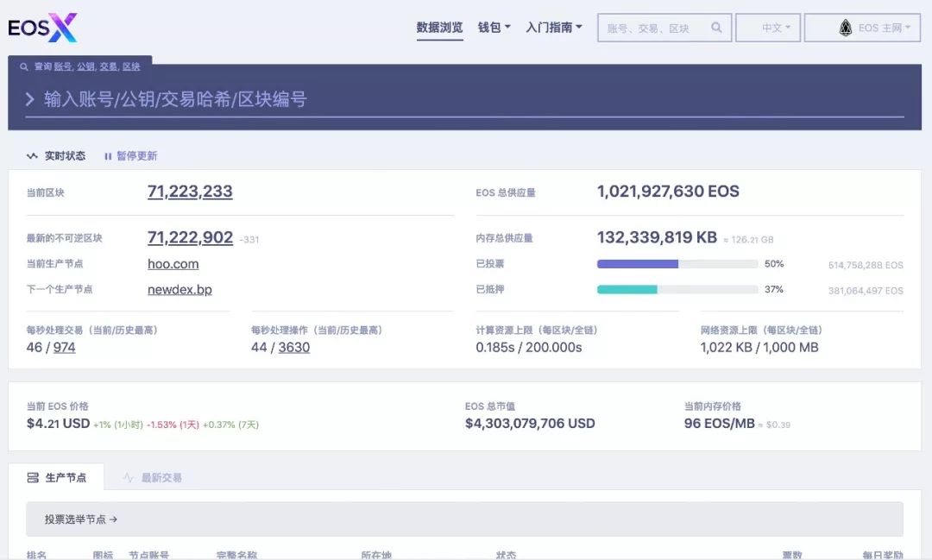
Task: Click the small search icon on the query tab
Action: click(x=24, y=66)
